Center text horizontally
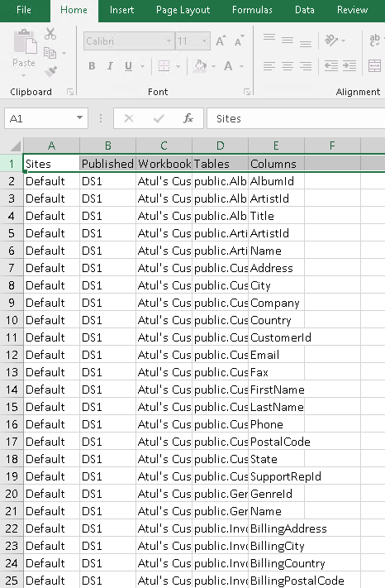385x588 pixels. 288,66
